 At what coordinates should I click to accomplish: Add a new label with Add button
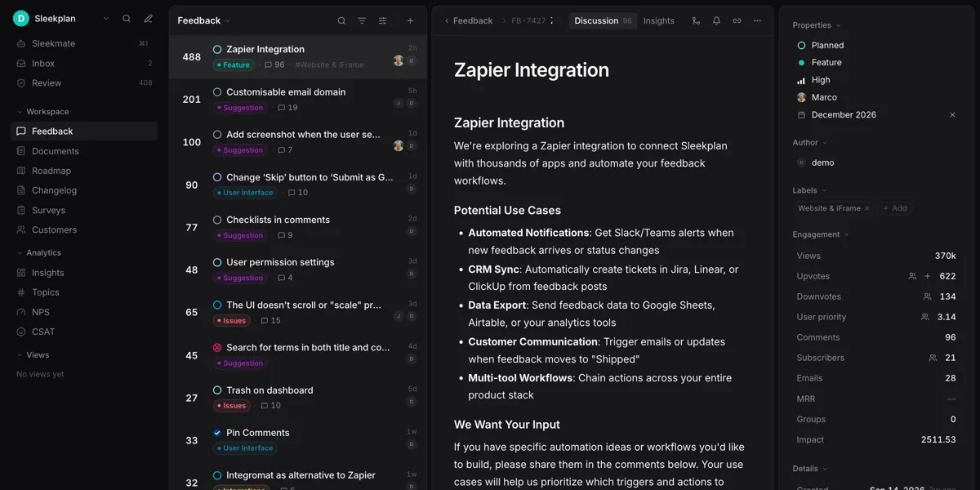[x=895, y=208]
